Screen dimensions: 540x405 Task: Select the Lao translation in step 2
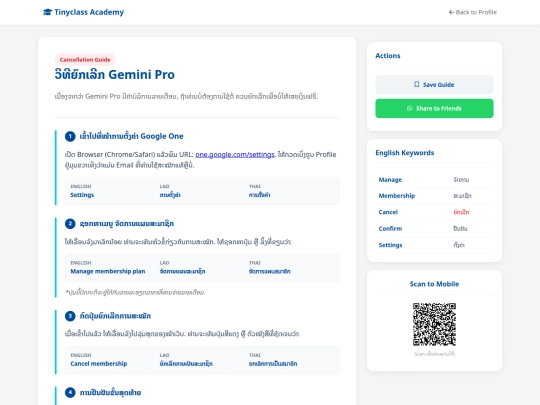coord(183,271)
